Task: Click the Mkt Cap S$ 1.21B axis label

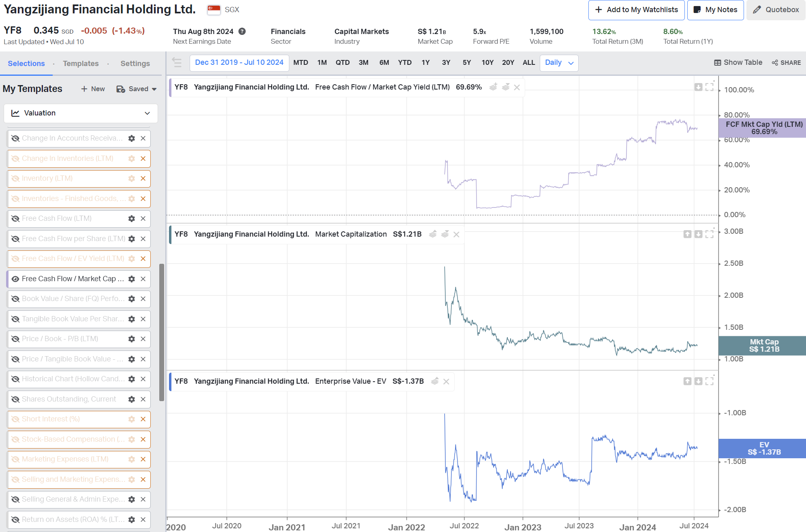Action: [x=762, y=346]
